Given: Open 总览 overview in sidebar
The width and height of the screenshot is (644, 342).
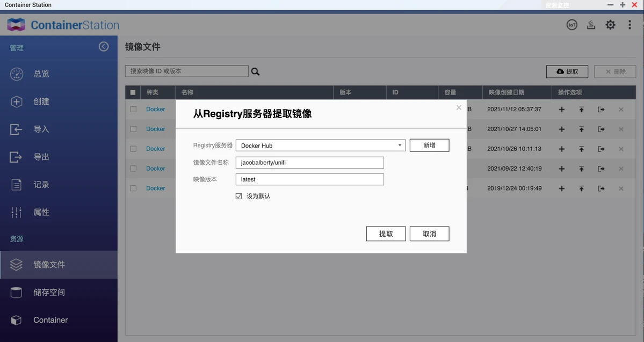Looking at the screenshot, I should pos(59,74).
